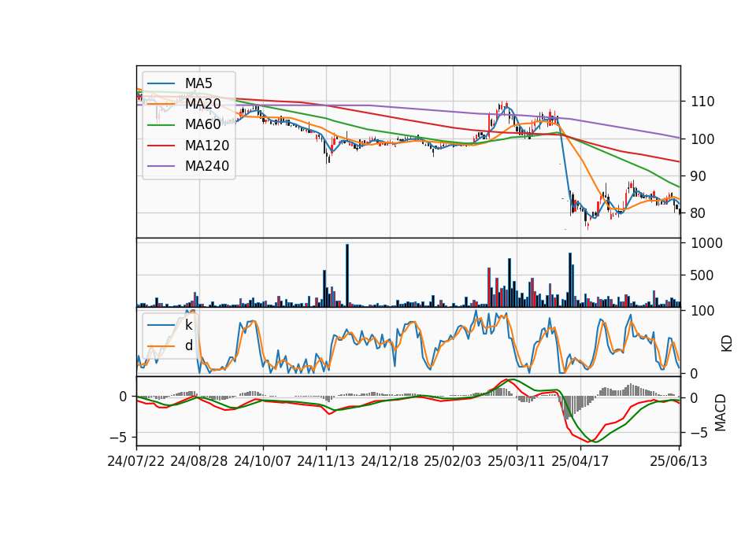Click the KD axis title
756x543 pixels.
coord(727,343)
